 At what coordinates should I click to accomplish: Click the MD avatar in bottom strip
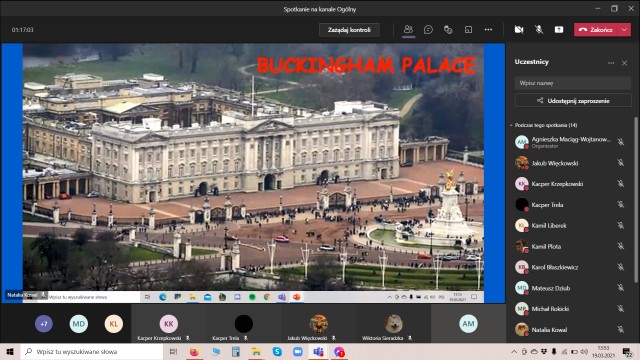tap(79, 324)
